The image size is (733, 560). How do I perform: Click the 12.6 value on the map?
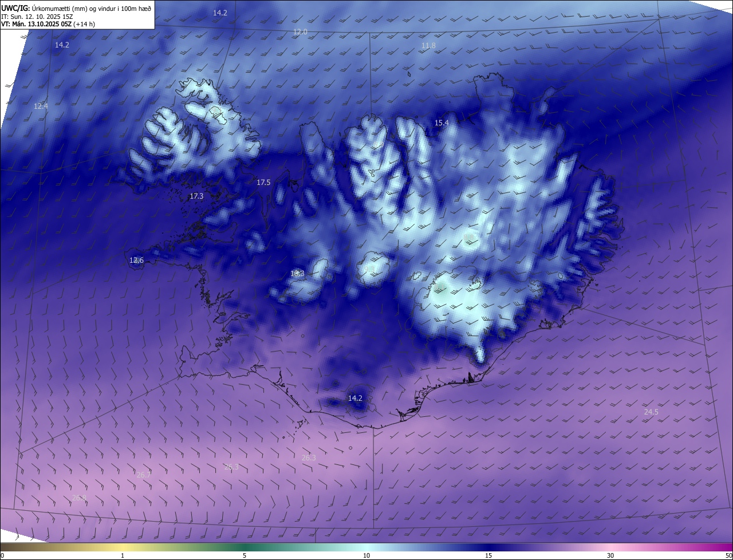click(136, 260)
